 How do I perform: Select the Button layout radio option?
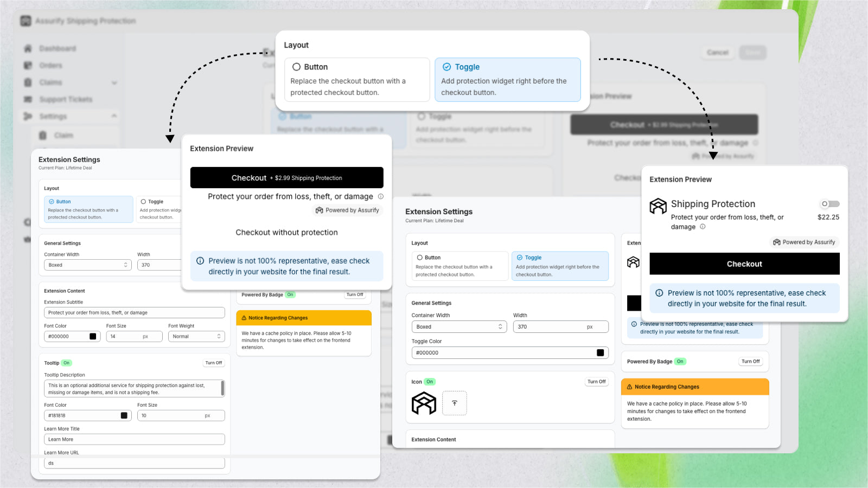click(297, 67)
